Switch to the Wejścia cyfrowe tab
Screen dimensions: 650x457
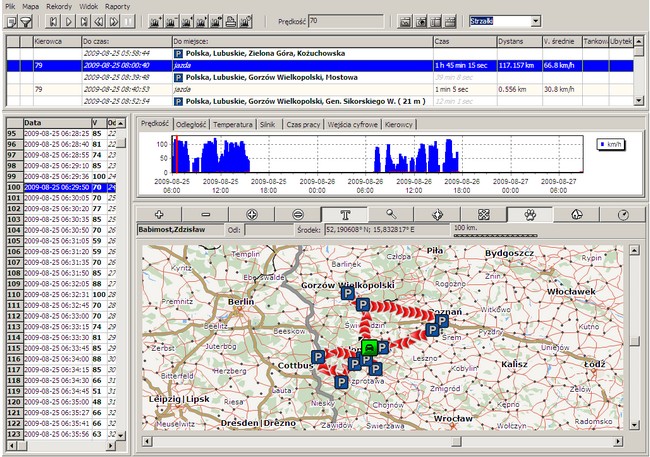[355, 124]
